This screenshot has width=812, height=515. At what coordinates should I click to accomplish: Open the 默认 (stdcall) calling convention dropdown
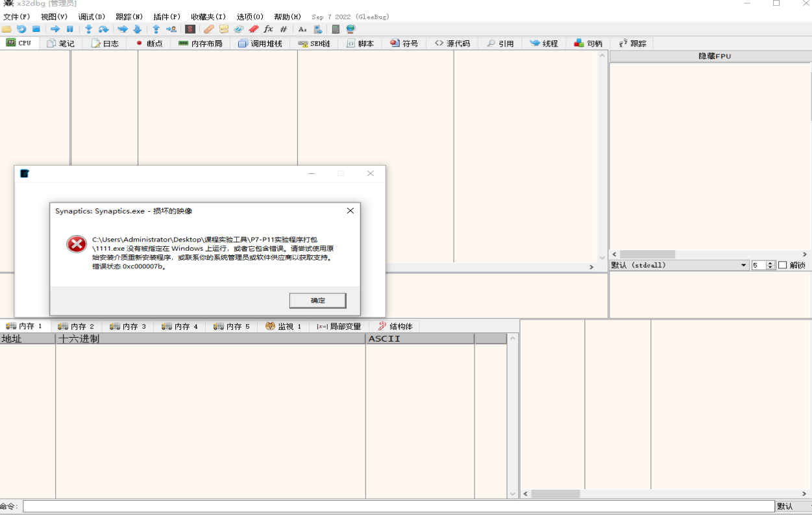click(679, 265)
